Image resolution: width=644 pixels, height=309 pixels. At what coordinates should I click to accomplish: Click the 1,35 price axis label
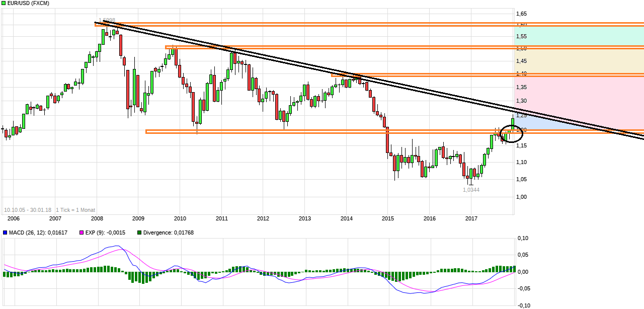[521, 87]
